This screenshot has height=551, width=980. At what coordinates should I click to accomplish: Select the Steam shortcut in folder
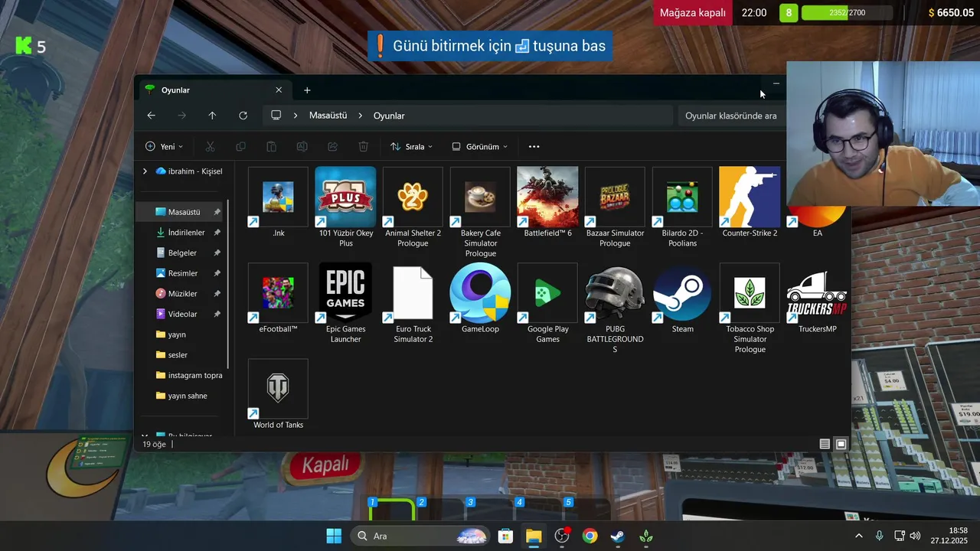[x=682, y=298]
